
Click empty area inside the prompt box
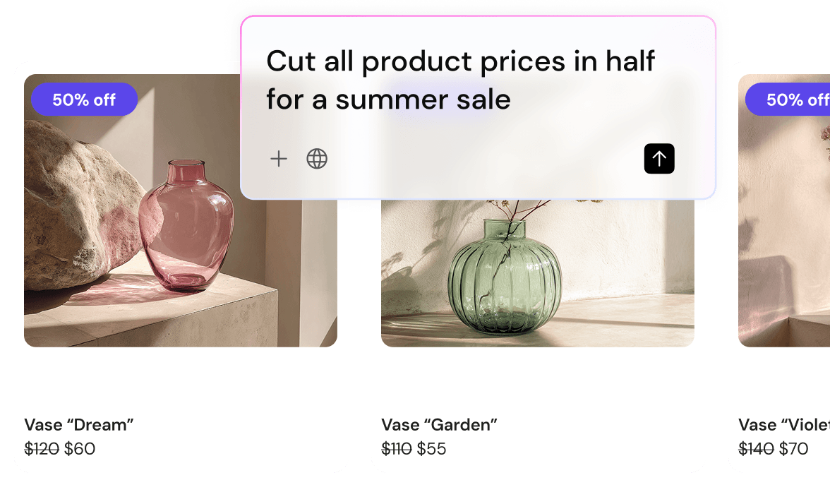(476, 159)
